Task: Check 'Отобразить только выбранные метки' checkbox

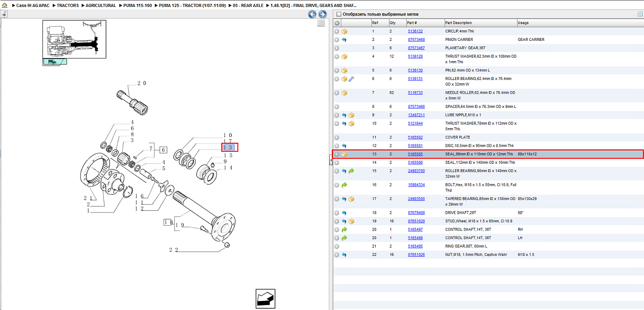Action: [339, 14]
